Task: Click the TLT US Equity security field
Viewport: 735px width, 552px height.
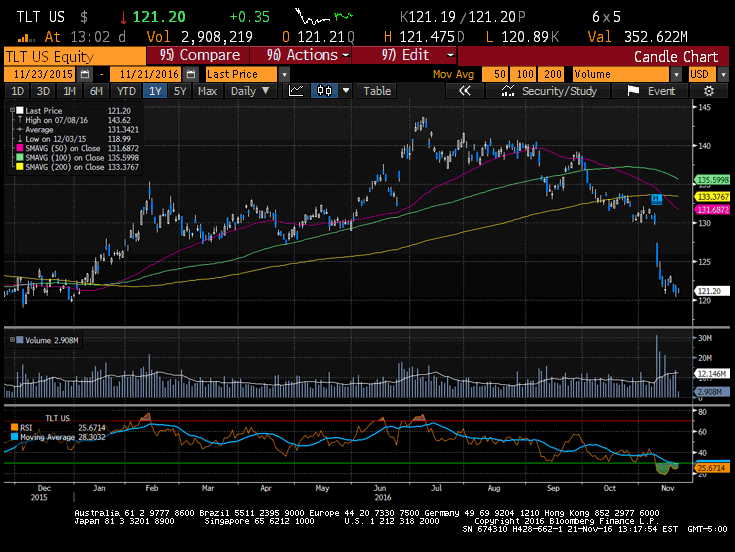Action: (75, 56)
